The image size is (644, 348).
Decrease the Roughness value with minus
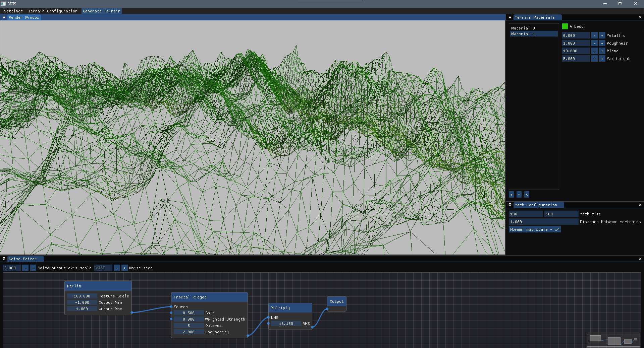[x=594, y=43]
